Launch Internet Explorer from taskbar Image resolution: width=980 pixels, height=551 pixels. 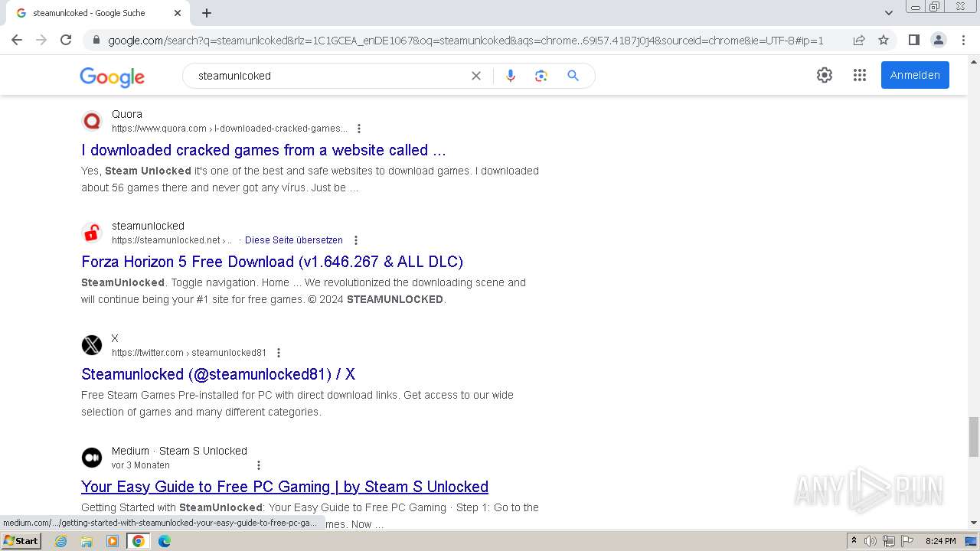(x=61, y=541)
